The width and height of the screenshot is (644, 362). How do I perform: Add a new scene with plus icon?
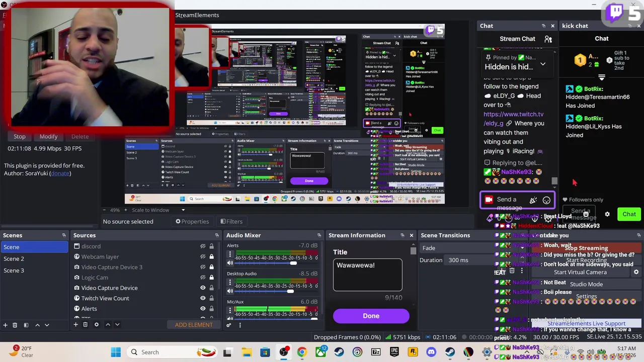click(x=5, y=325)
